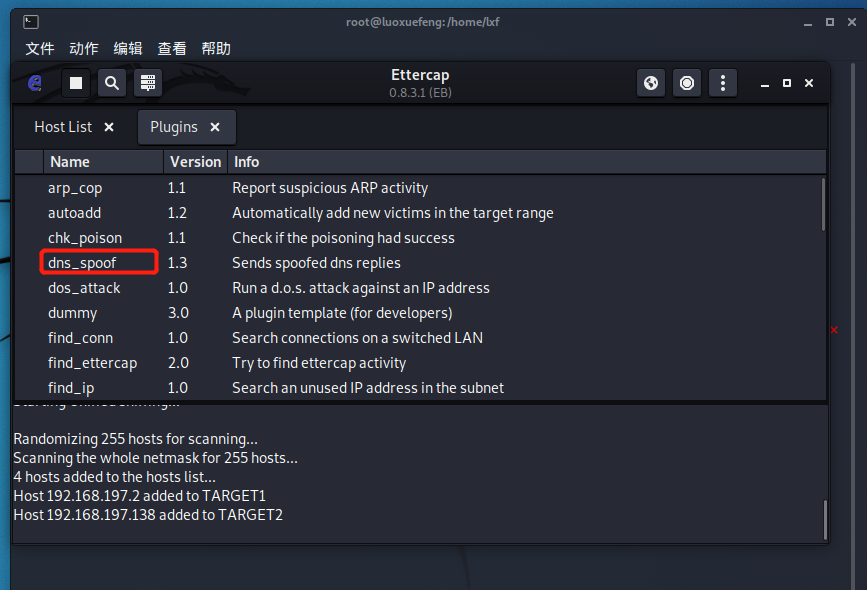Click 'Report suspicious ARP activity' description
The width and height of the screenshot is (867, 590).
(x=330, y=188)
